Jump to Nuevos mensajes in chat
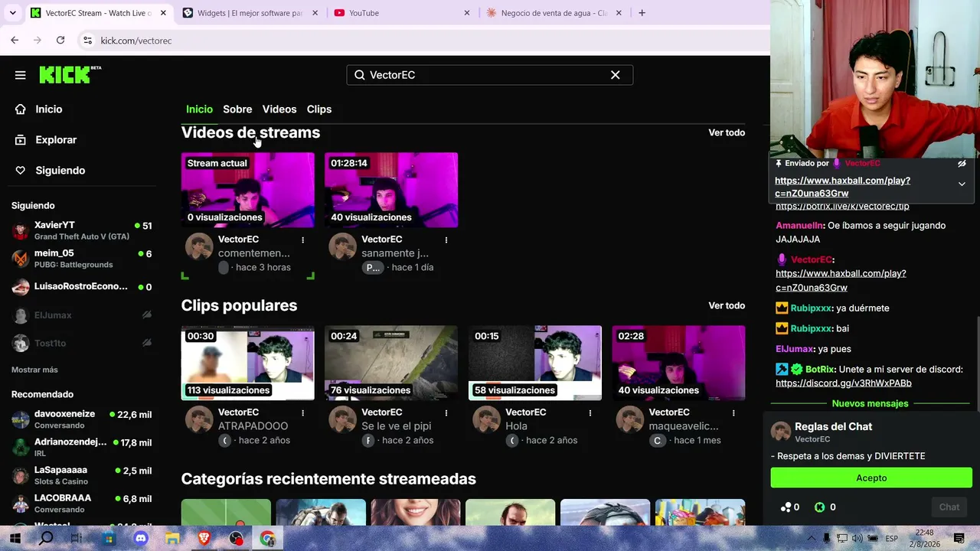The image size is (980, 551). click(x=870, y=403)
